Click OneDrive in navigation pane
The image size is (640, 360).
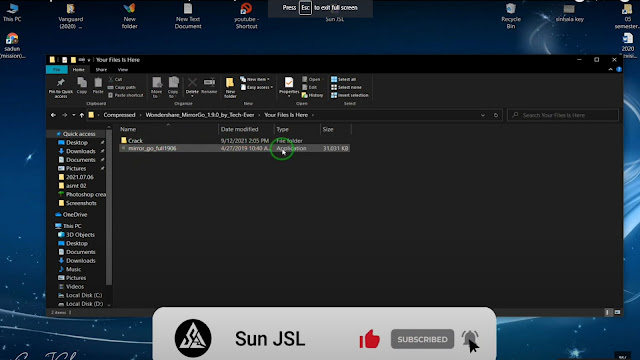click(75, 214)
